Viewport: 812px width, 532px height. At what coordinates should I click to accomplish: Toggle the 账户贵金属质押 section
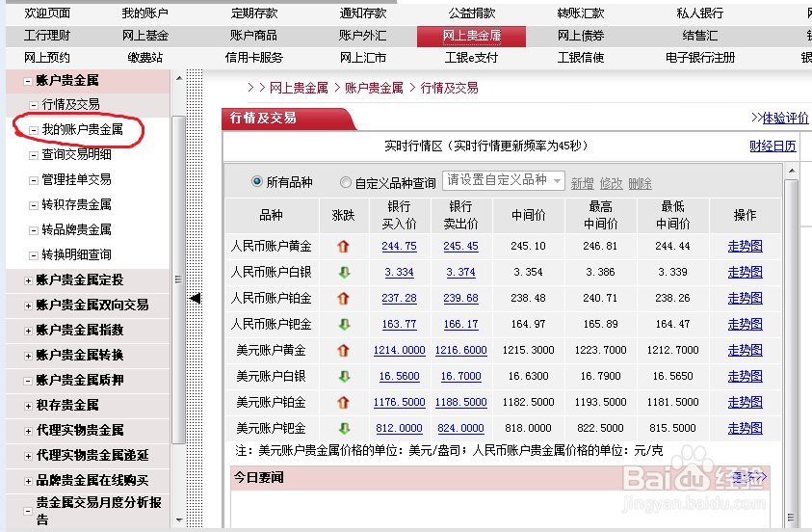[x=28, y=381]
